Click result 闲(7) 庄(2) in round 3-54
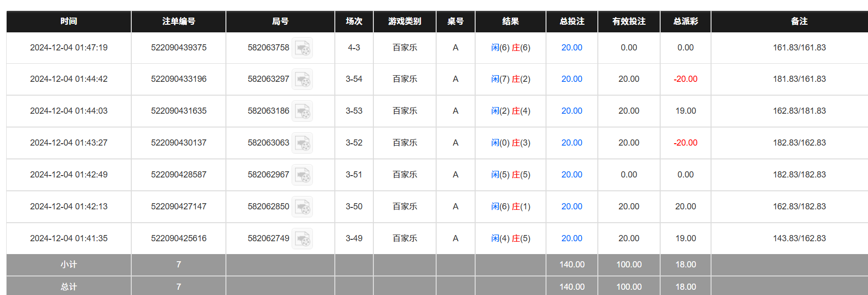 click(x=510, y=79)
